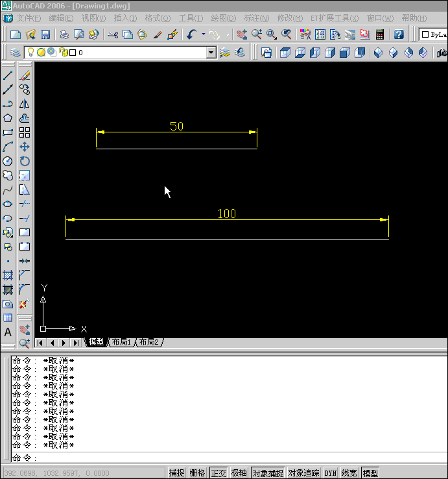Toggle DYN dynamic input
448x479 pixels.
[331, 473]
